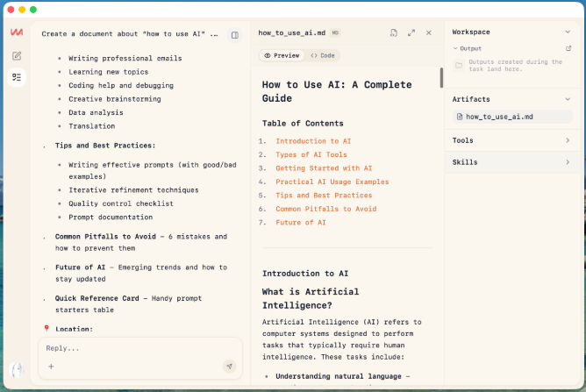This screenshot has width=586, height=392.
Task: Open the output folder external link icon
Action: pyautogui.click(x=568, y=48)
